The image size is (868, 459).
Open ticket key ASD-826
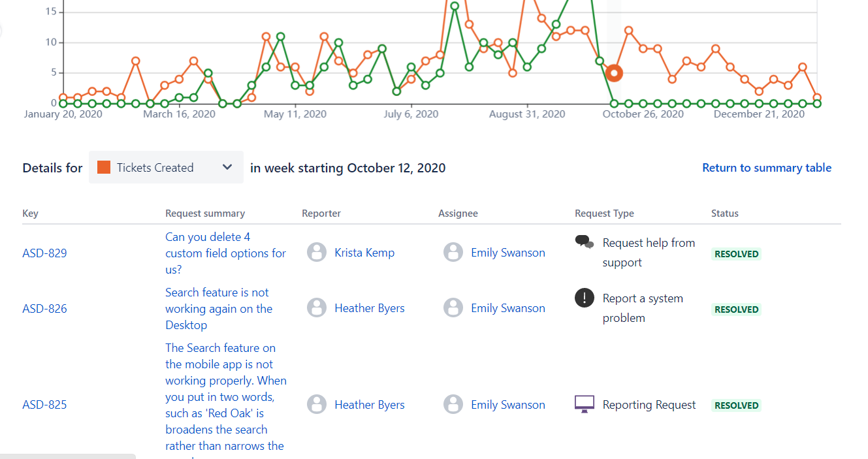click(x=44, y=309)
